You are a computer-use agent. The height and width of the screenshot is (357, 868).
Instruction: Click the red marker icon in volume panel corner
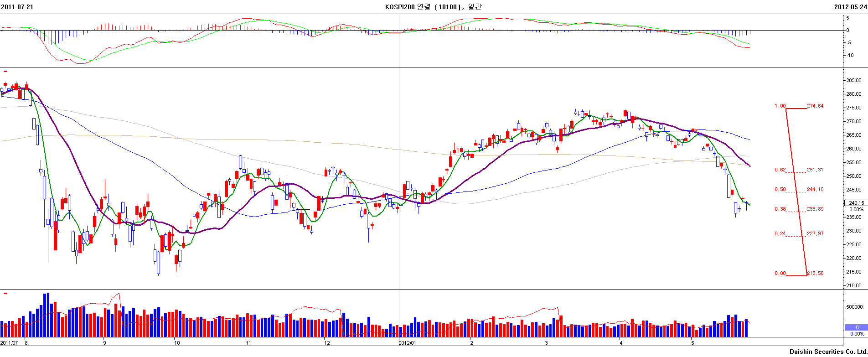click(x=5, y=293)
